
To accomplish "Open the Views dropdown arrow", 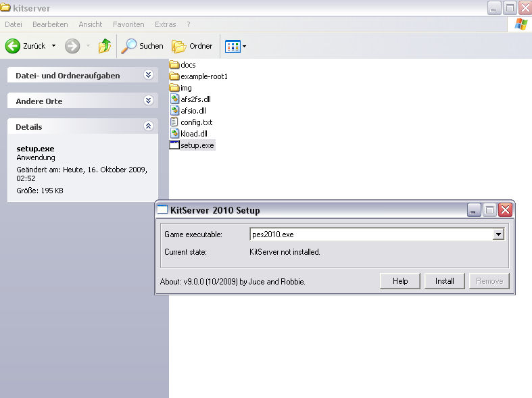I will [244, 46].
